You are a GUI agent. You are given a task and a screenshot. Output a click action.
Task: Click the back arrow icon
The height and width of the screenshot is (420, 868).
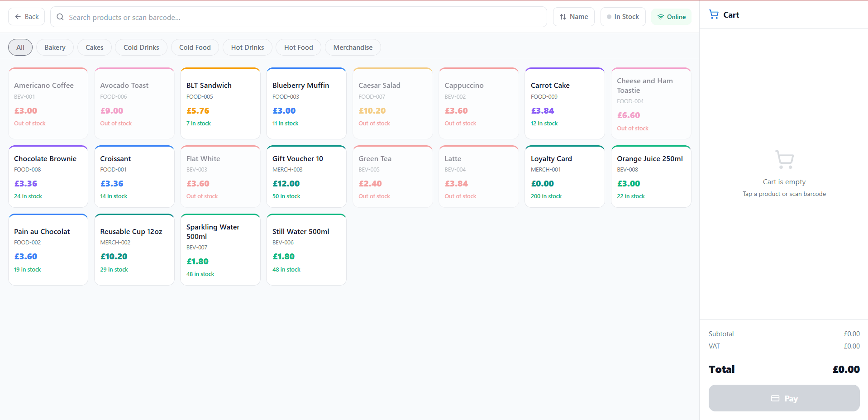coord(18,17)
